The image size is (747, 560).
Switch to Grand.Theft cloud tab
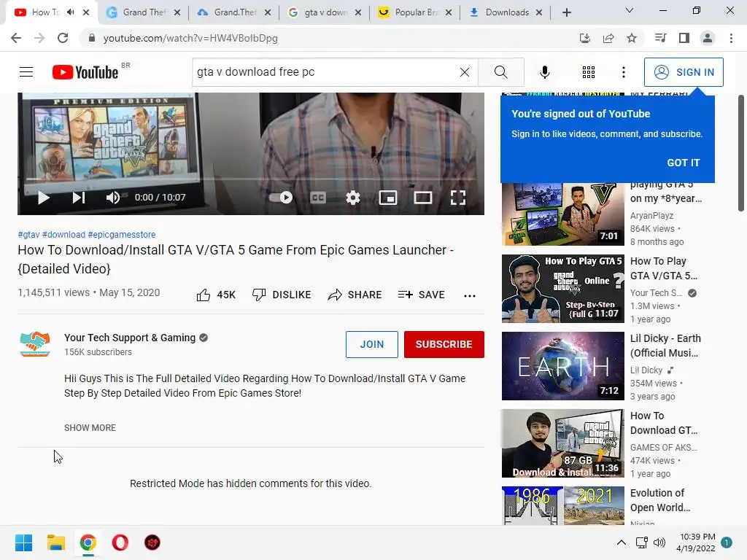coord(234,12)
